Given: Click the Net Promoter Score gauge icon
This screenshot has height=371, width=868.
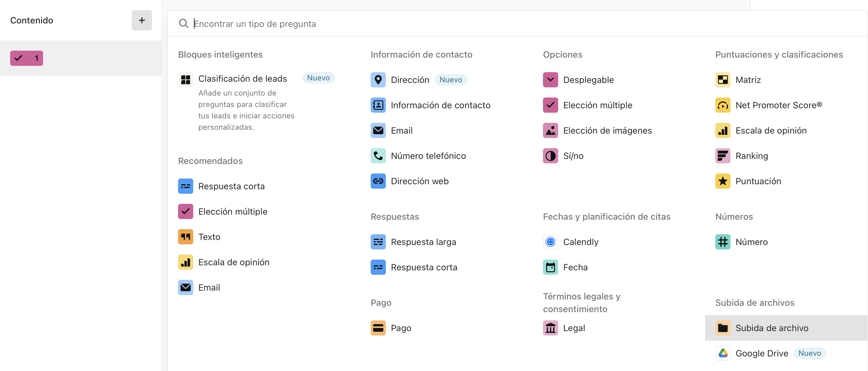Looking at the screenshot, I should coord(723,105).
